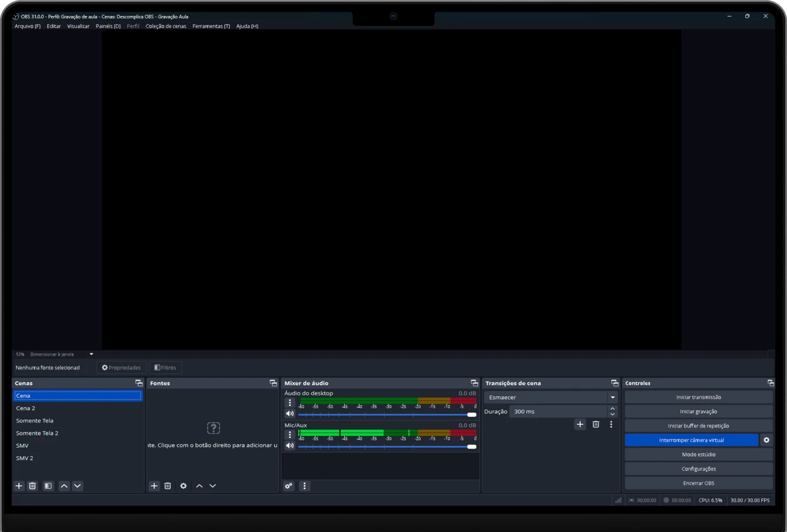The width and height of the screenshot is (787, 532).
Task: Select the highlighted Cena scene
Action: (x=78, y=395)
